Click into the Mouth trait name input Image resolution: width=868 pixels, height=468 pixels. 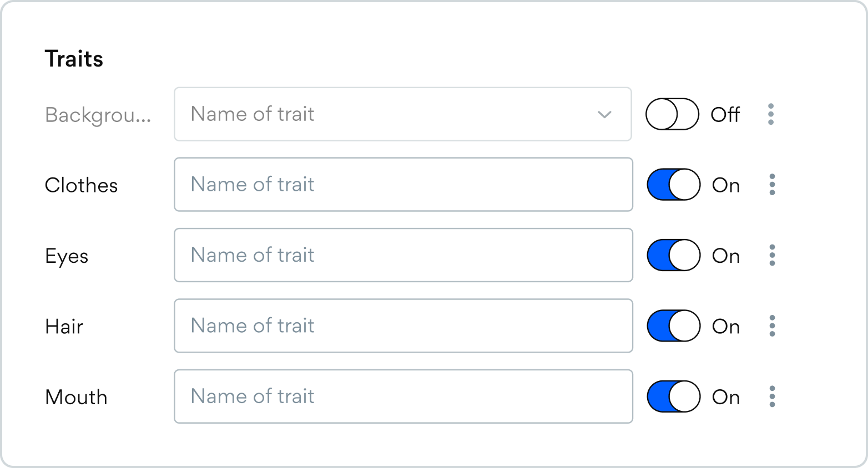pos(403,396)
